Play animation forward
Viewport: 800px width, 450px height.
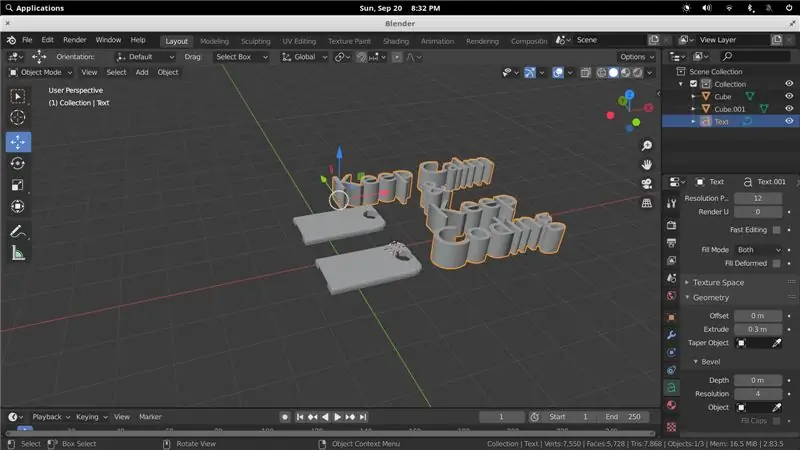click(337, 417)
